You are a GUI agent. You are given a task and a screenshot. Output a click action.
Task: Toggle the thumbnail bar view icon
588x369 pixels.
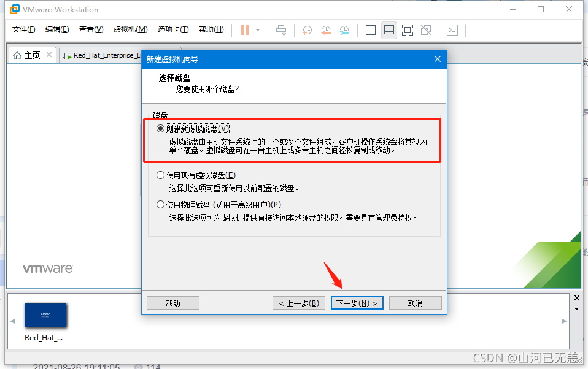coord(389,30)
